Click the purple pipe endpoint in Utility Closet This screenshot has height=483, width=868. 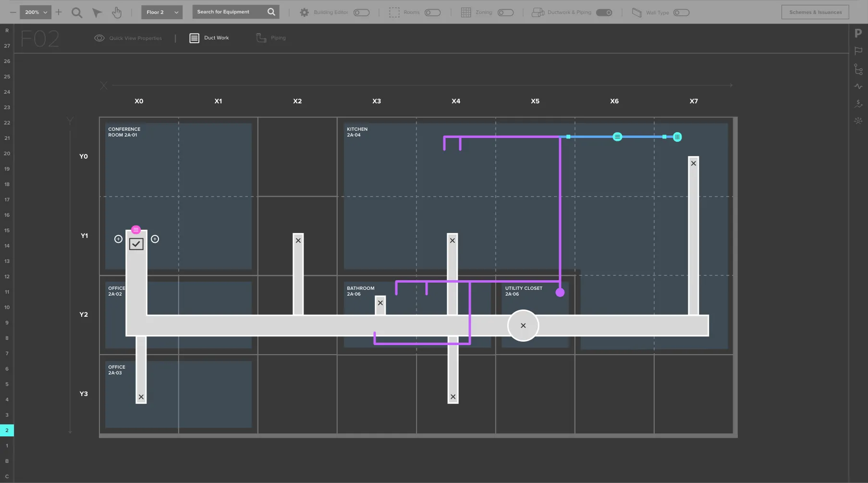560,292
